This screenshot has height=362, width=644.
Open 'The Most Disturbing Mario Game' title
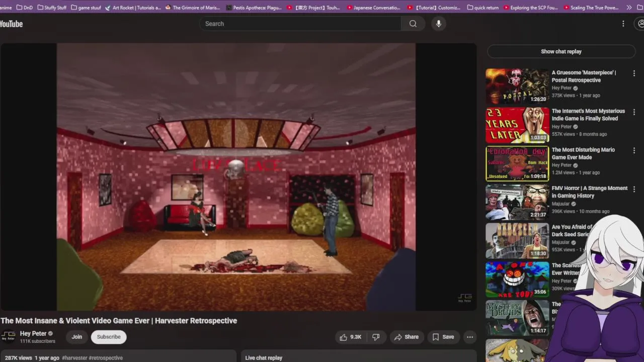point(583,153)
